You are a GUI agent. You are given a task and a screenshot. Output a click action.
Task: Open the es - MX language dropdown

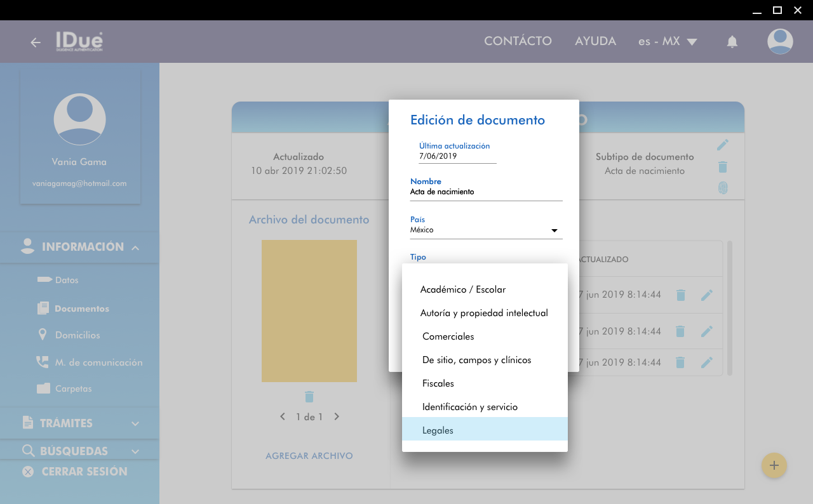668,42
